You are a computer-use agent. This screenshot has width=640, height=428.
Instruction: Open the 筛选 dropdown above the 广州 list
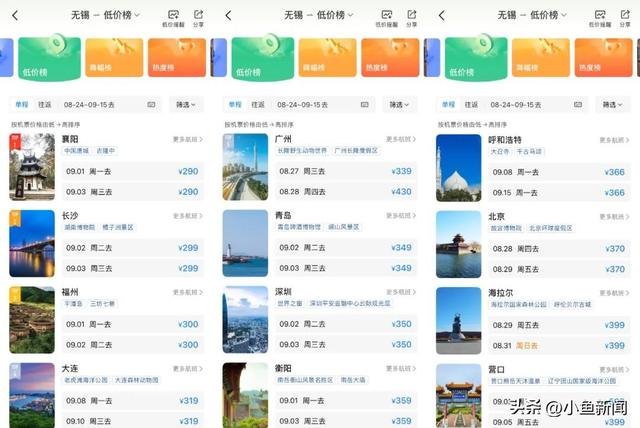click(399, 104)
